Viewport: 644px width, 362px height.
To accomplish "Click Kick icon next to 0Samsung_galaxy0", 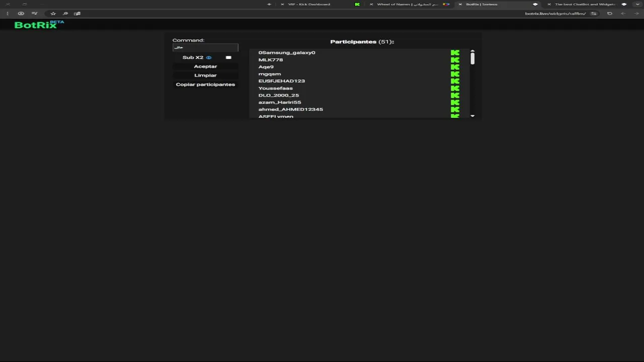I will coord(455,53).
